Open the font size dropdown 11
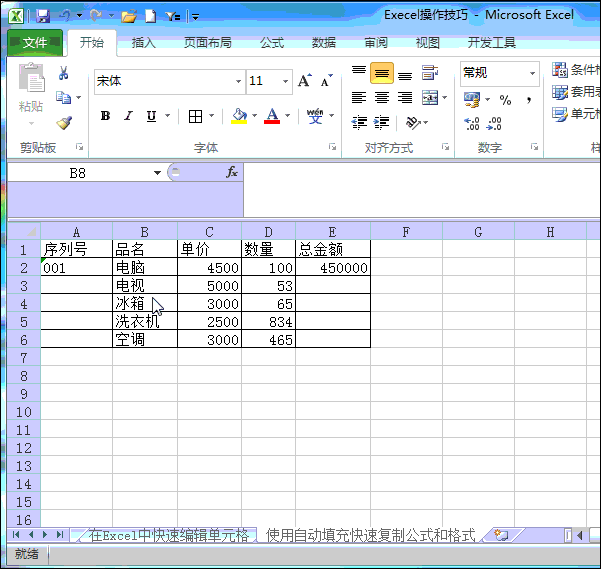Viewport: 601px width, 569px height. (x=286, y=82)
